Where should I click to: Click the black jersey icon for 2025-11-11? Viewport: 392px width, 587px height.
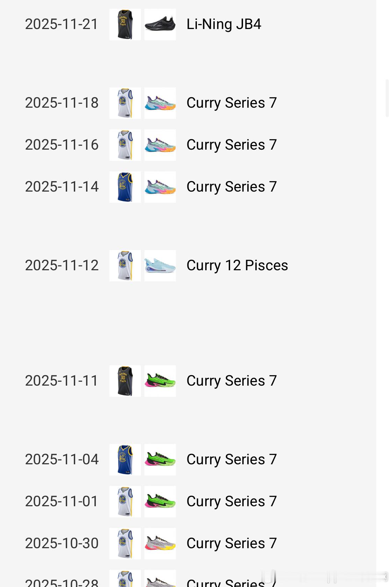pos(125,381)
